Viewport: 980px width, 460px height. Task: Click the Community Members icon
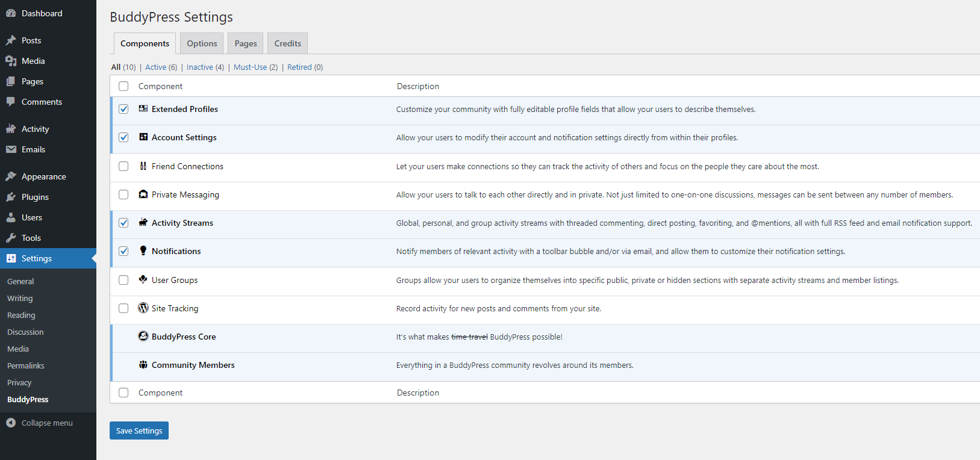pyautogui.click(x=143, y=364)
